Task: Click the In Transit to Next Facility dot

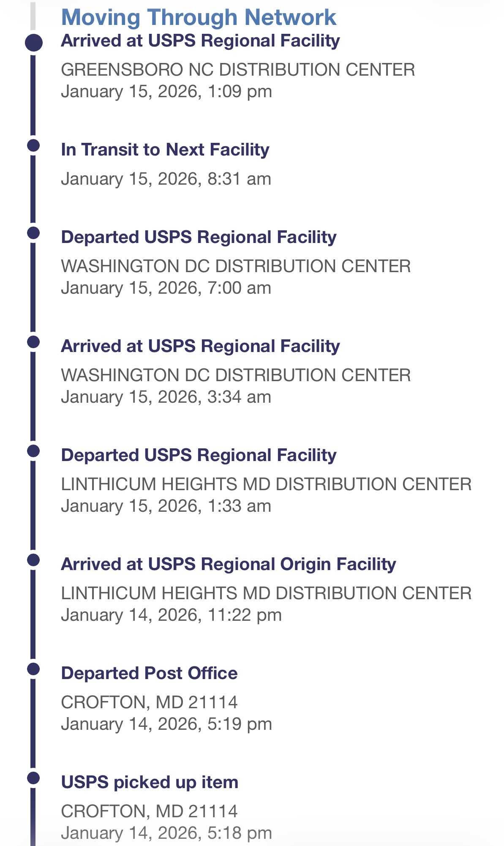Action: [33, 146]
